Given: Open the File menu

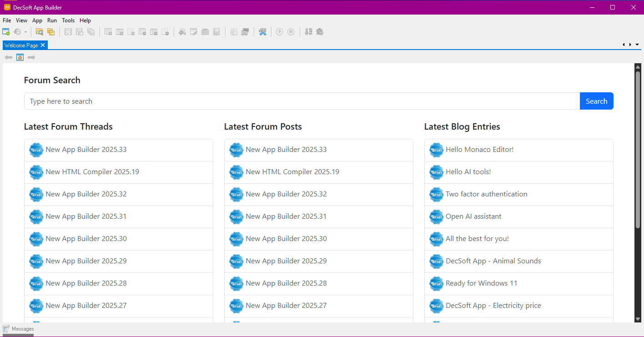Looking at the screenshot, I should click(x=7, y=20).
